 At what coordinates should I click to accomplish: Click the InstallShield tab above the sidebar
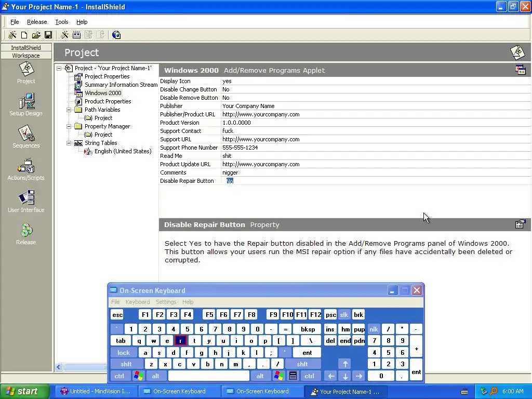26,47
